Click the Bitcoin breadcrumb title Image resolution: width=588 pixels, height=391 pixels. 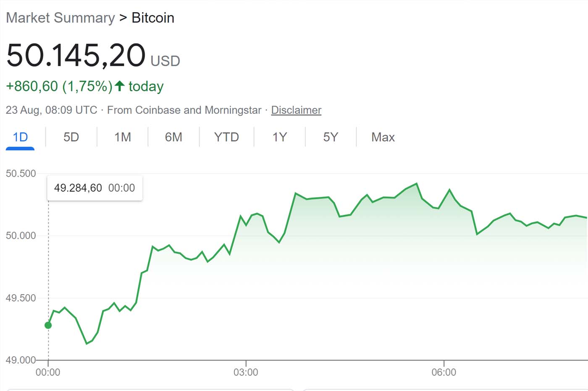(153, 18)
